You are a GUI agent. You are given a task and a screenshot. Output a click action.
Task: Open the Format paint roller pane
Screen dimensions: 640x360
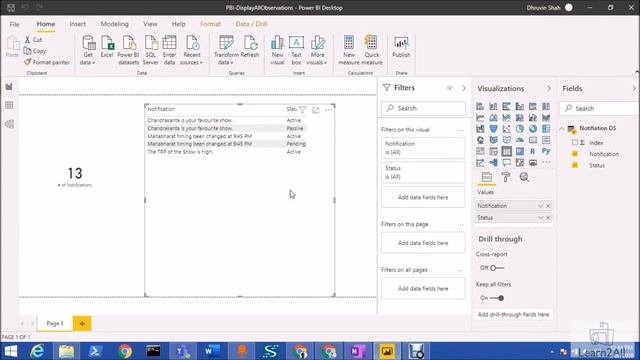(x=506, y=177)
